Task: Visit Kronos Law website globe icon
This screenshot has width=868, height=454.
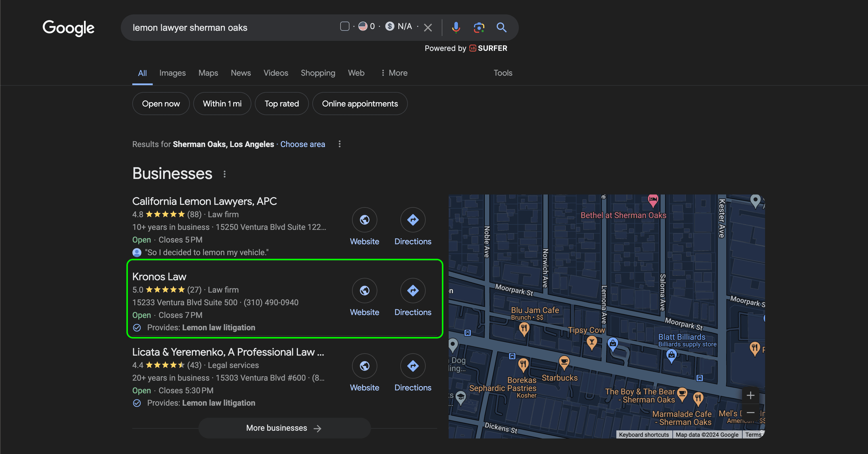Action: [x=364, y=291]
